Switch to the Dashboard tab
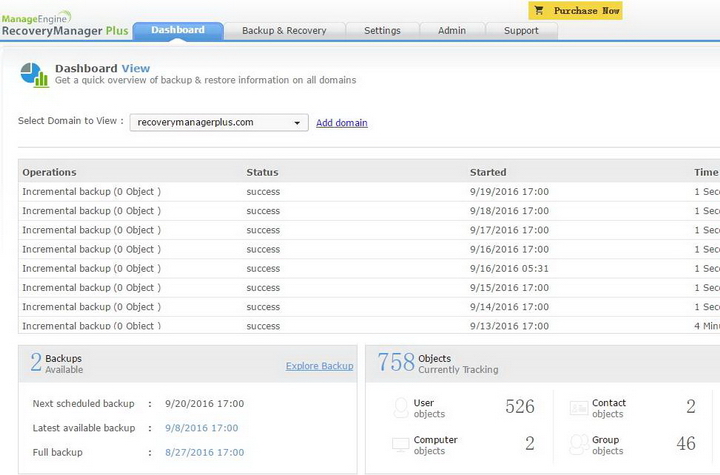Viewport: 720px width, 475px height. [x=178, y=30]
